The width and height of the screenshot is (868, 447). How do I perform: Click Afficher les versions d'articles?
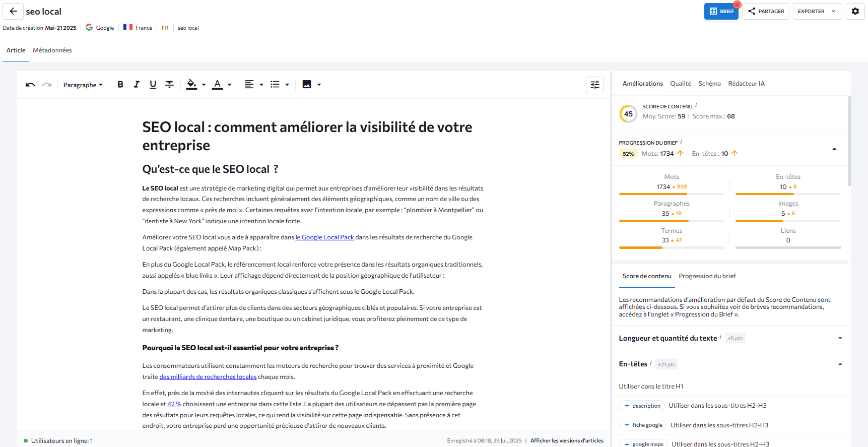click(x=567, y=441)
